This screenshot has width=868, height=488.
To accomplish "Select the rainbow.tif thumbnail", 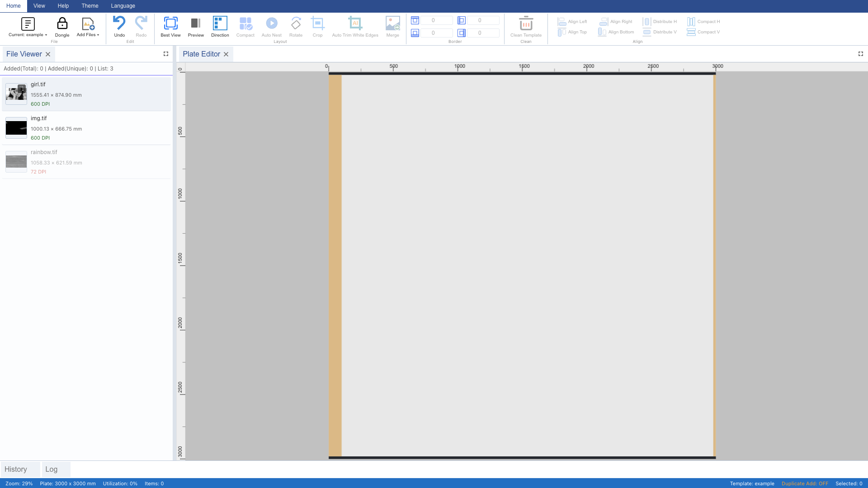I will tap(16, 162).
